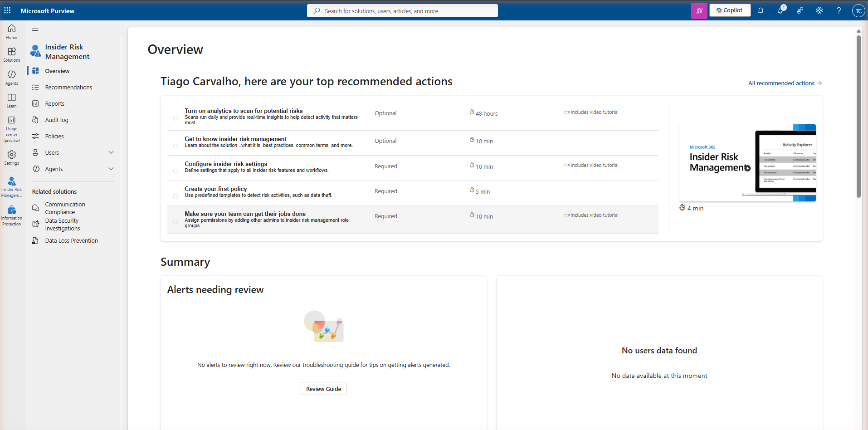The height and width of the screenshot is (430, 868).
Task: Check off the Create your first policy action
Action: [176, 196]
